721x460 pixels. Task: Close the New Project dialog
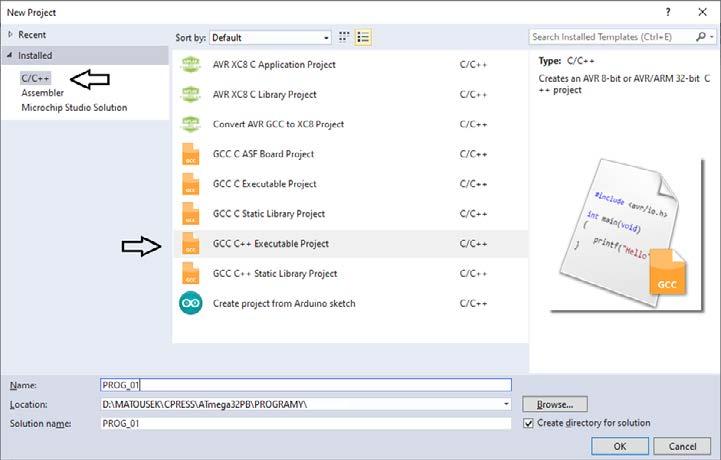pos(702,12)
